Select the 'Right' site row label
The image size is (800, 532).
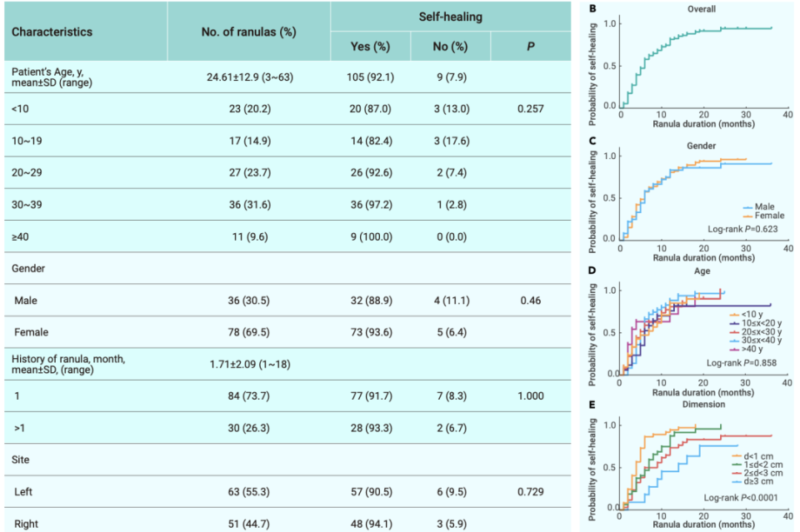click(26, 524)
